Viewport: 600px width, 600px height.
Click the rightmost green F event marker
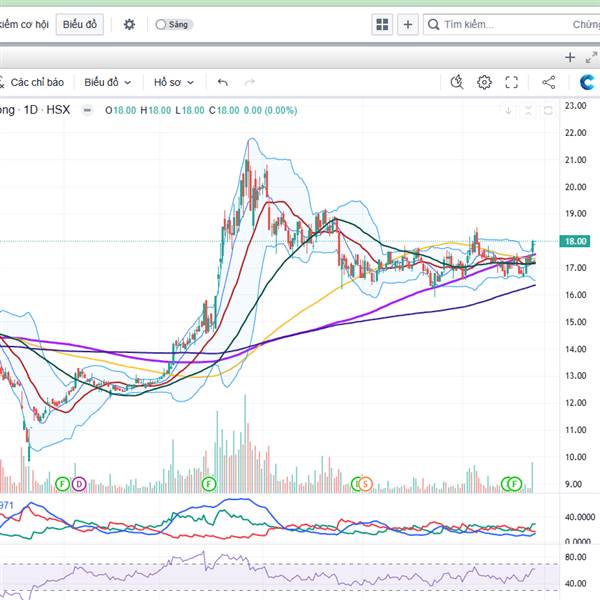pyautogui.click(x=515, y=484)
